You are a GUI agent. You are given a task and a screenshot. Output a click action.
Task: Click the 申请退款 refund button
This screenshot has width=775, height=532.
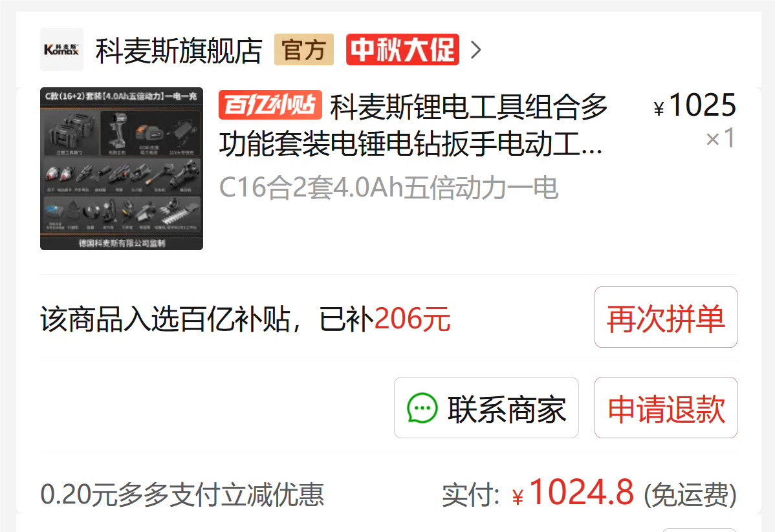666,407
